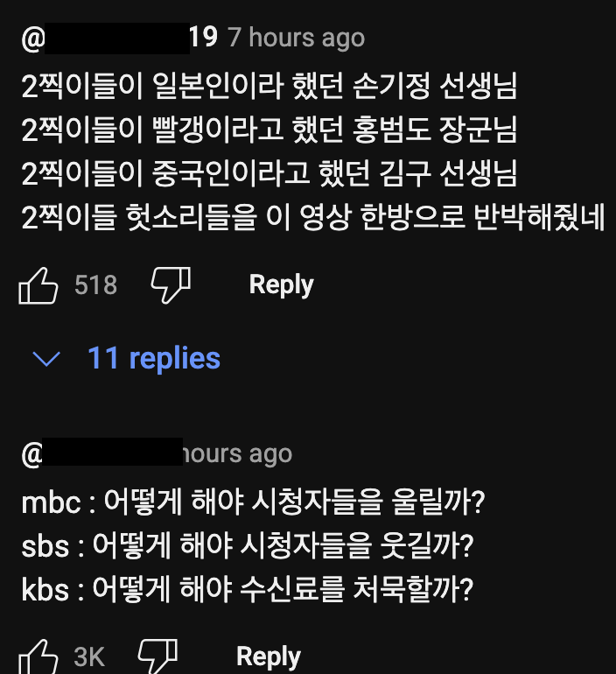The width and height of the screenshot is (616, 674).
Task: Click the line starting with 'mbc :'
Action: tap(253, 503)
